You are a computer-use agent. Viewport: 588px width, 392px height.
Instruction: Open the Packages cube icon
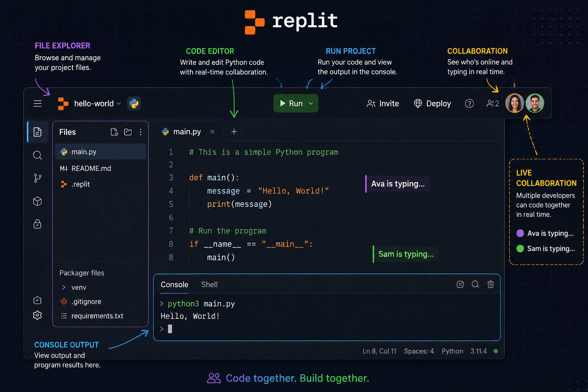tap(38, 201)
